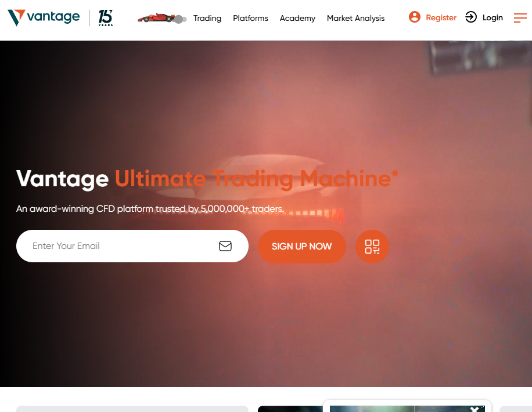Click the award-winning CFD platform subtitle
Image resolution: width=532 pixels, height=412 pixels.
150,208
